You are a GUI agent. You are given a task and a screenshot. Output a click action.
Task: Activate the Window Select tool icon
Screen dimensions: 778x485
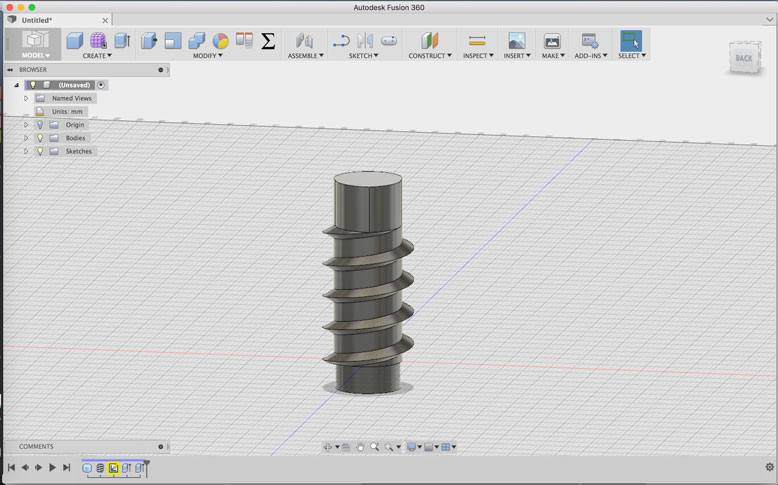point(631,41)
